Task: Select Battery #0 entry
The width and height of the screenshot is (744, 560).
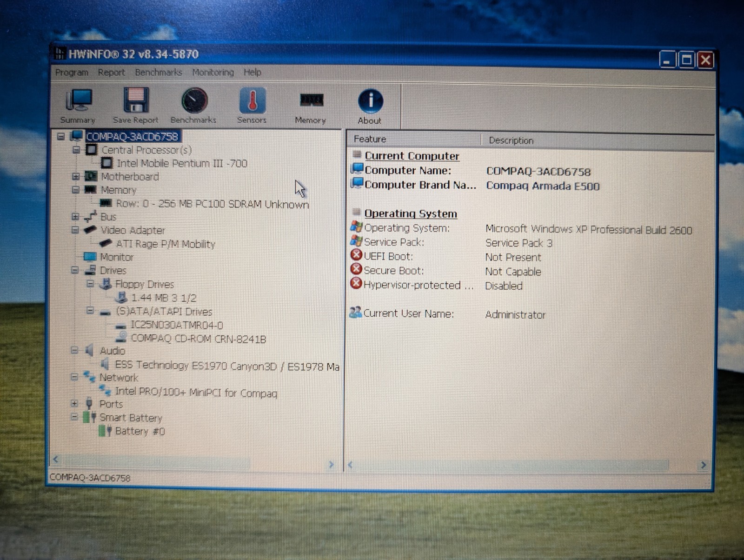Action: [x=140, y=431]
